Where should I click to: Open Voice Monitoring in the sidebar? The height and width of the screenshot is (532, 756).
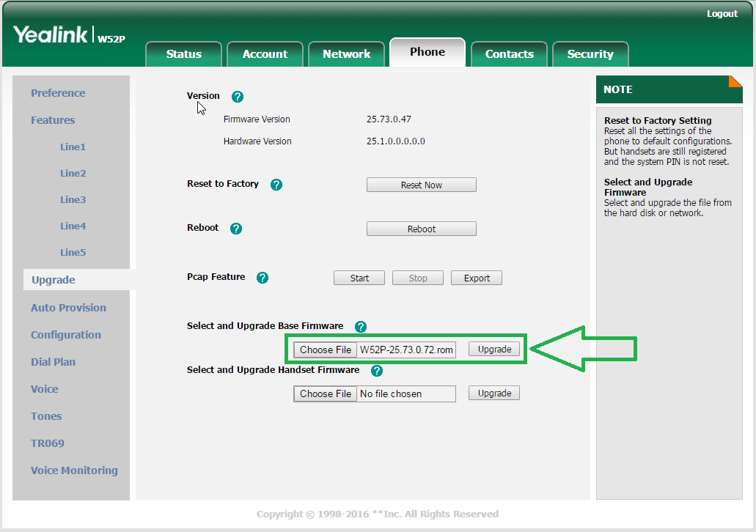tap(74, 470)
